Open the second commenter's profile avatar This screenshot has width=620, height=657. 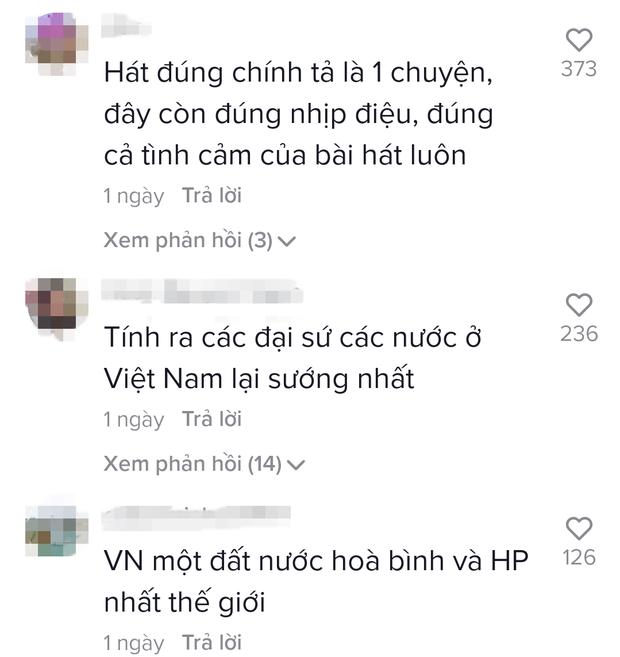pos(57,309)
